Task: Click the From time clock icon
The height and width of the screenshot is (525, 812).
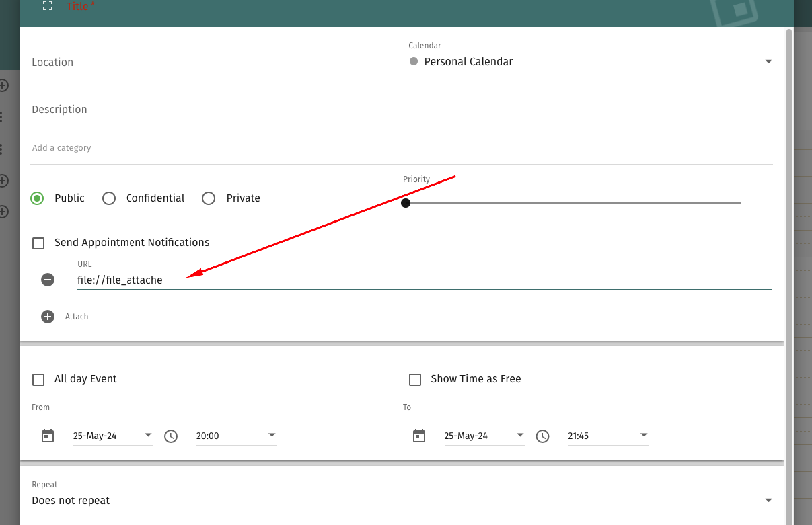Action: pos(171,436)
